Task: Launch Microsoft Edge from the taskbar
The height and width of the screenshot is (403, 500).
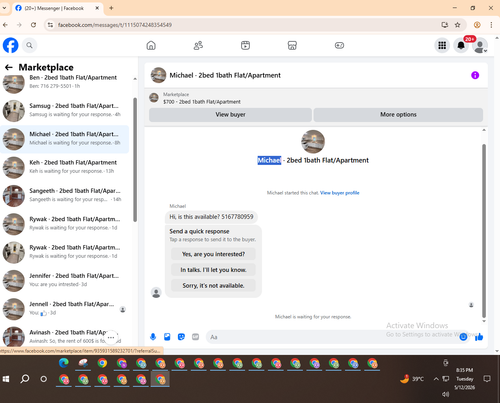Action: [64, 363]
